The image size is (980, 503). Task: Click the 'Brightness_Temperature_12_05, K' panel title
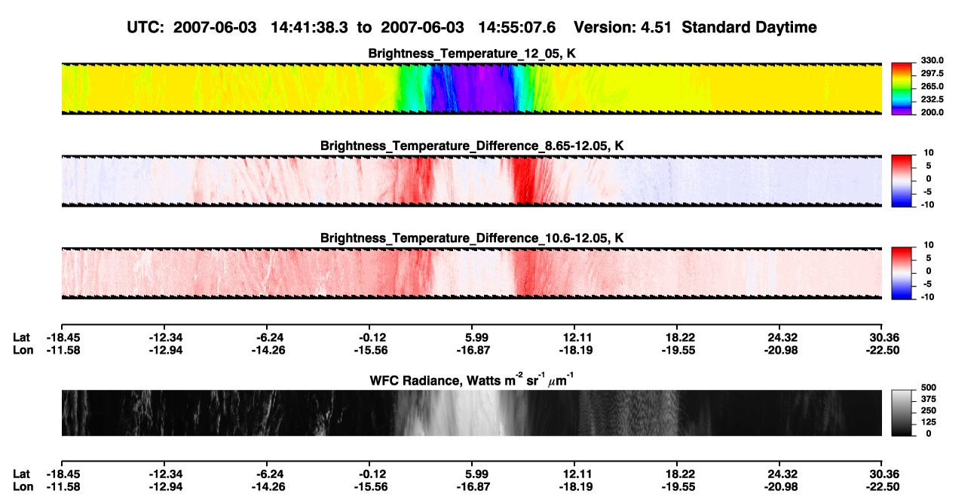[x=472, y=54]
